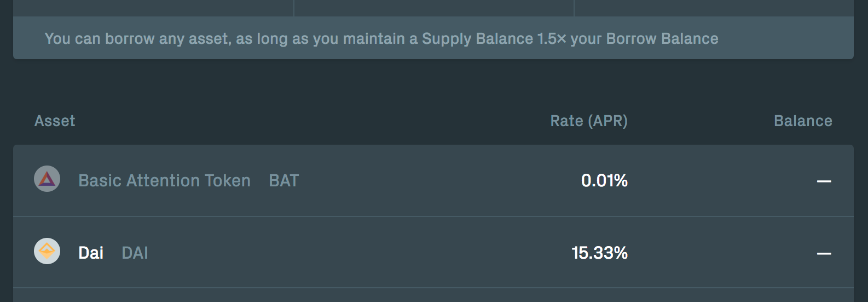
Task: Click the BAT balance dash
Action: pos(824,181)
